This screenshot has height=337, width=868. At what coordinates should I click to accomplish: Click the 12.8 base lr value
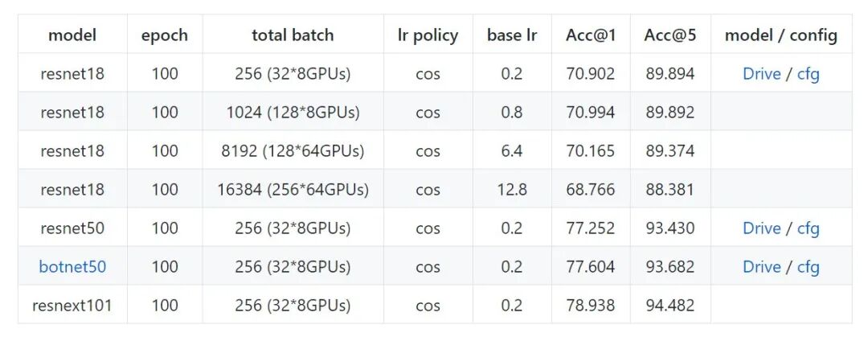click(x=512, y=190)
